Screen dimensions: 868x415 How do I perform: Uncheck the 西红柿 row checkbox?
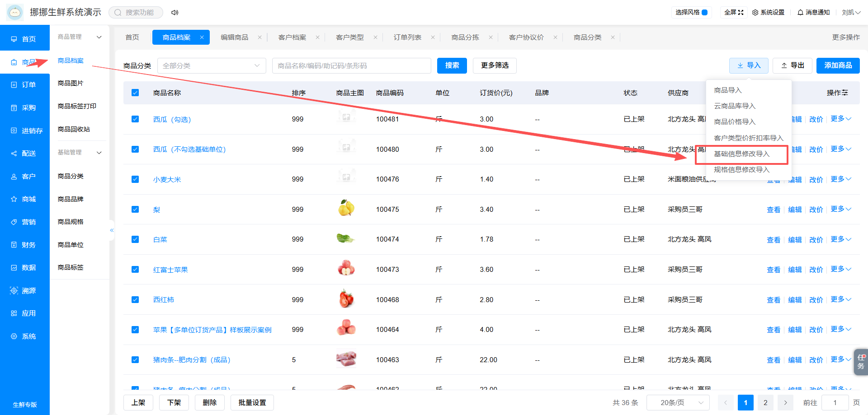pos(135,299)
